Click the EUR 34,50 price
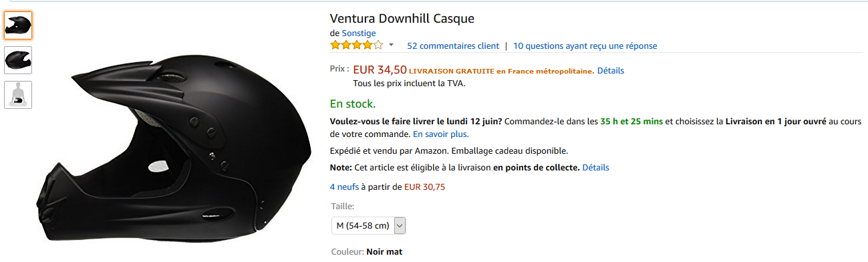This screenshot has height=262, width=868. (380, 70)
